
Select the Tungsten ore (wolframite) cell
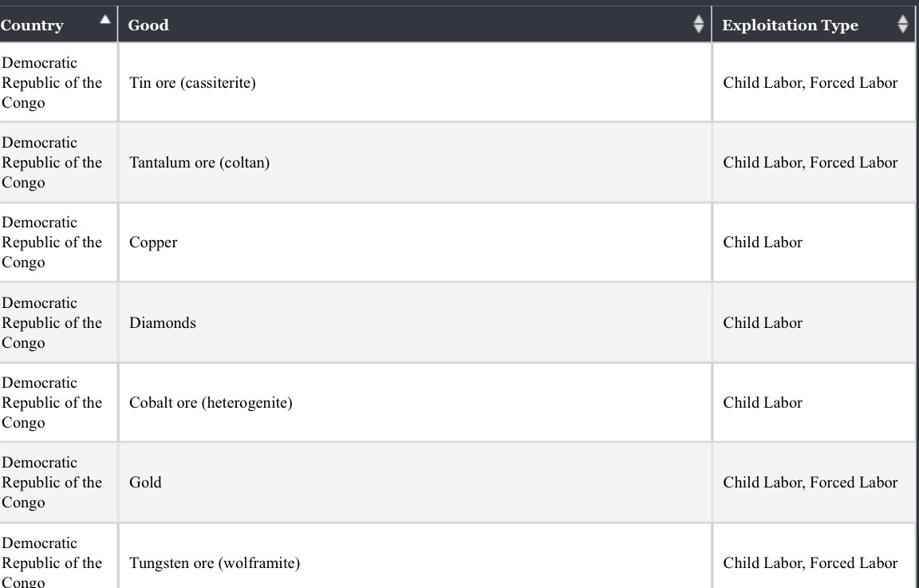click(215, 562)
